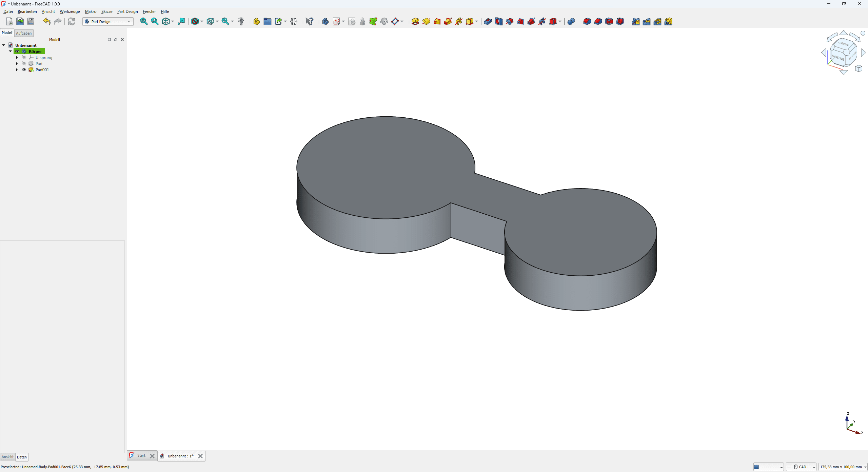
Task: Click Fit All zoom icon
Action: coord(144,22)
